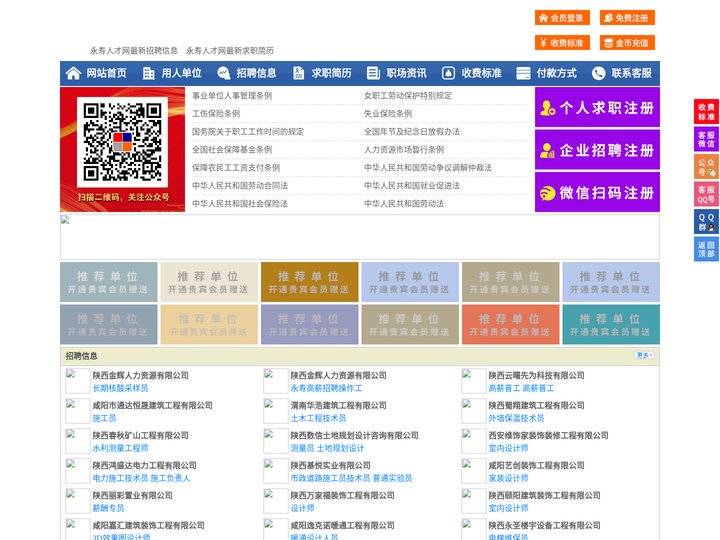Screen dimensions: 720x540
Task: Click the golden-brown 推荐单位 tile
Action: coord(309,282)
